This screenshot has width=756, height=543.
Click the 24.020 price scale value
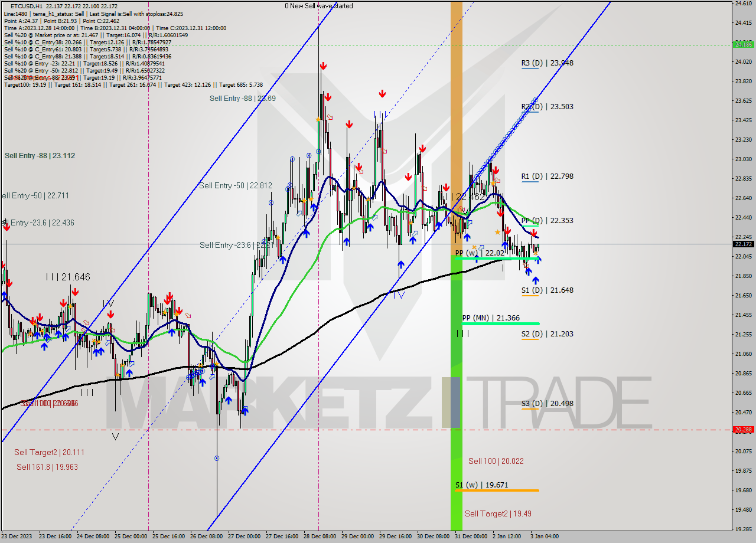743,61
